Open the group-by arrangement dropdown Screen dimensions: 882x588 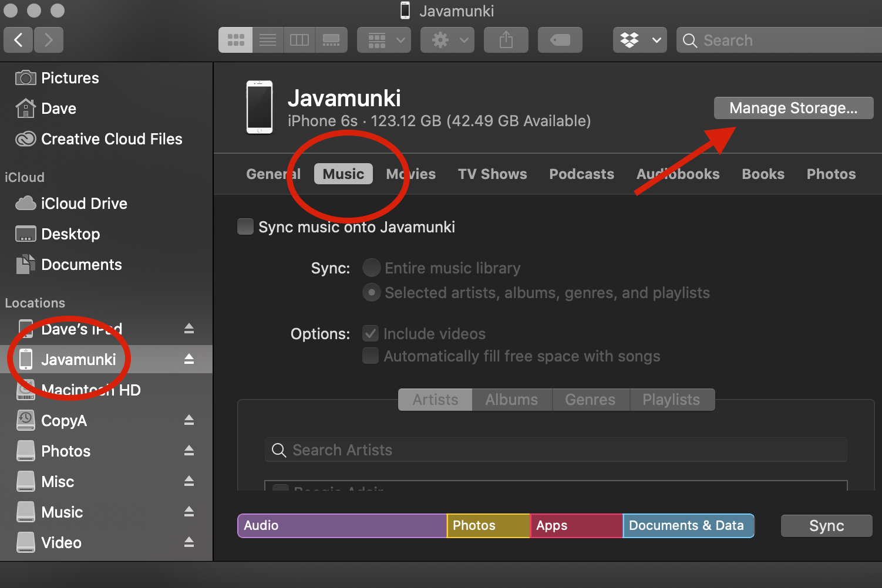click(384, 40)
